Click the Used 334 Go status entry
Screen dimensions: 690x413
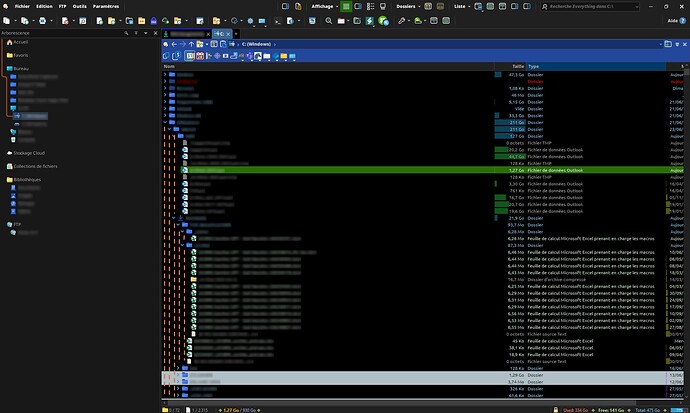[575, 410]
